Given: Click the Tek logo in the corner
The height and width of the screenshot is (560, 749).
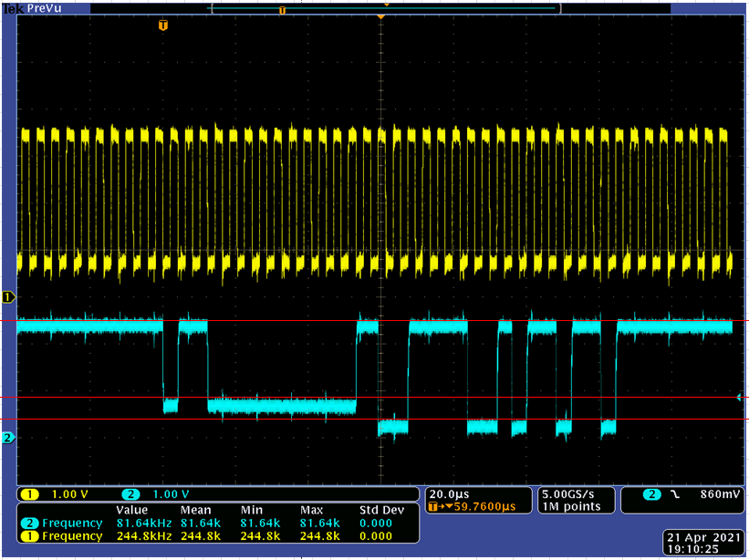Looking at the screenshot, I should click(x=15, y=8).
